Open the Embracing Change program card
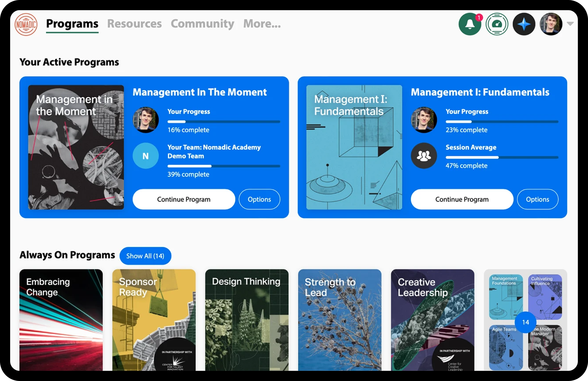 61,320
